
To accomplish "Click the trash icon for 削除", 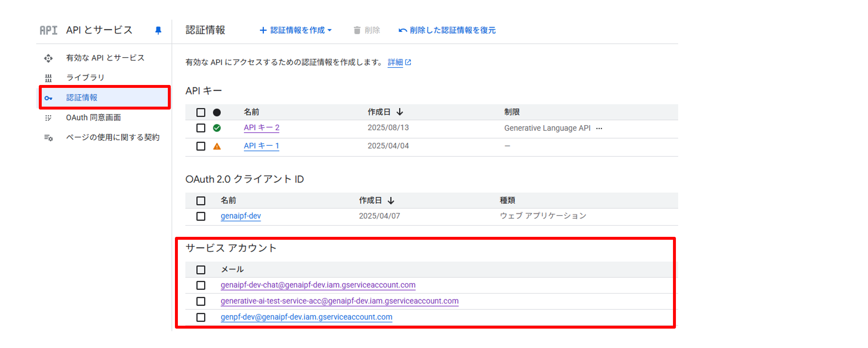I will pyautogui.click(x=357, y=30).
